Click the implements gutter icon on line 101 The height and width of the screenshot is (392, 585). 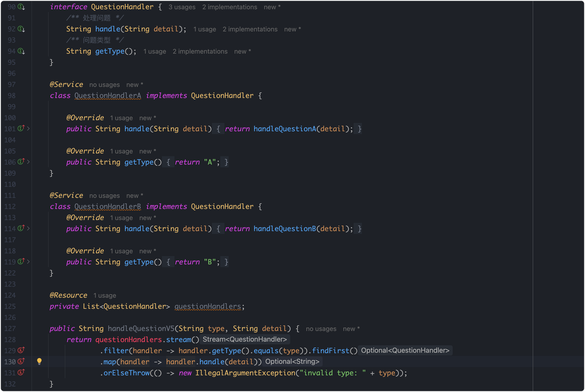point(21,129)
